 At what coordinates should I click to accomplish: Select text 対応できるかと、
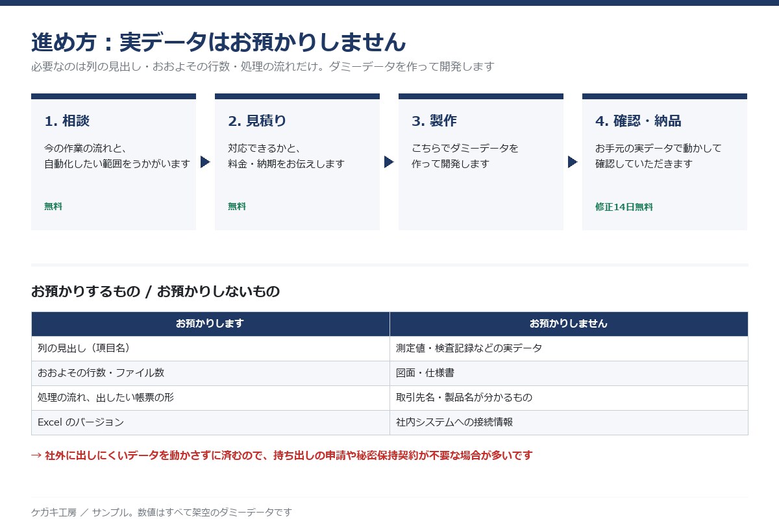tap(264, 148)
